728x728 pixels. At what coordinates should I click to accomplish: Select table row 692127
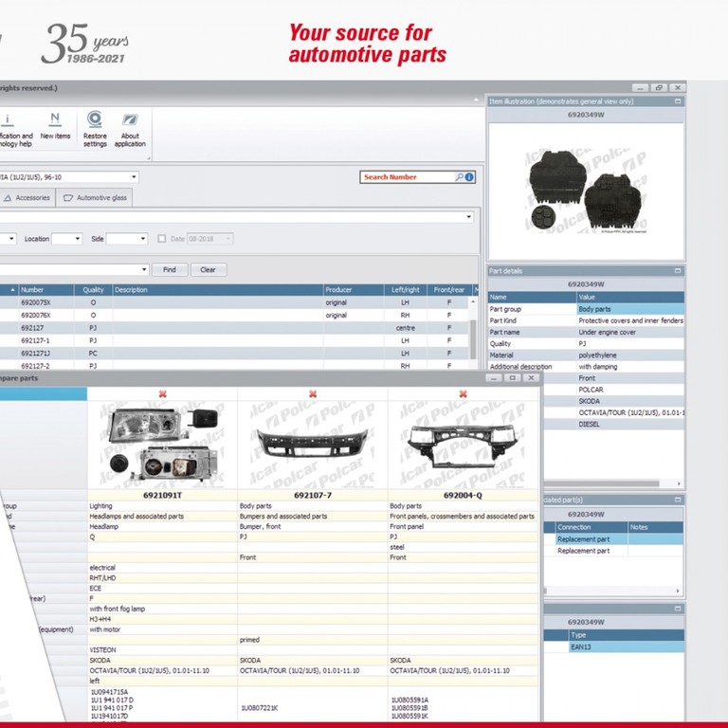pos(233,328)
